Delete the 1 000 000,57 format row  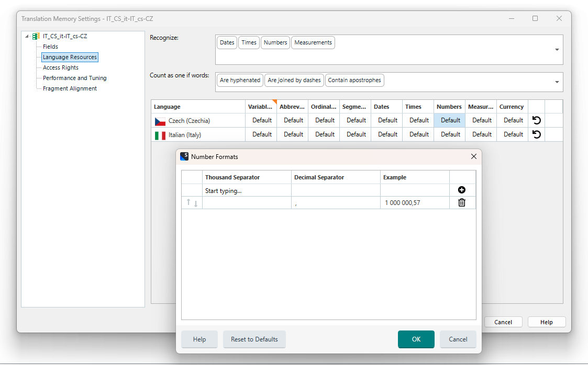click(x=462, y=202)
